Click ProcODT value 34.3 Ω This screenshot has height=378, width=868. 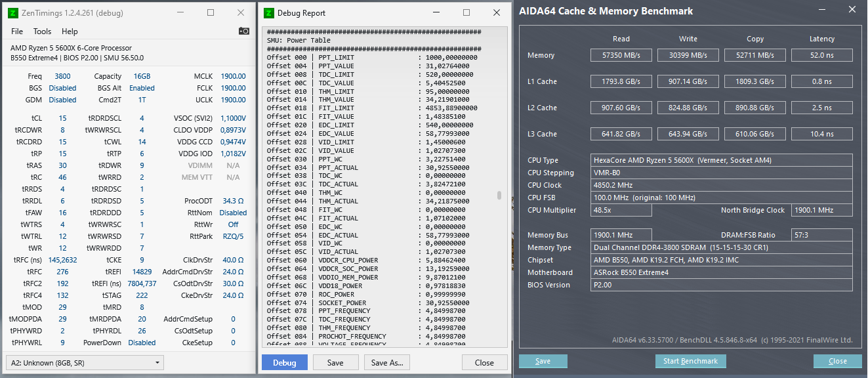[x=233, y=201]
